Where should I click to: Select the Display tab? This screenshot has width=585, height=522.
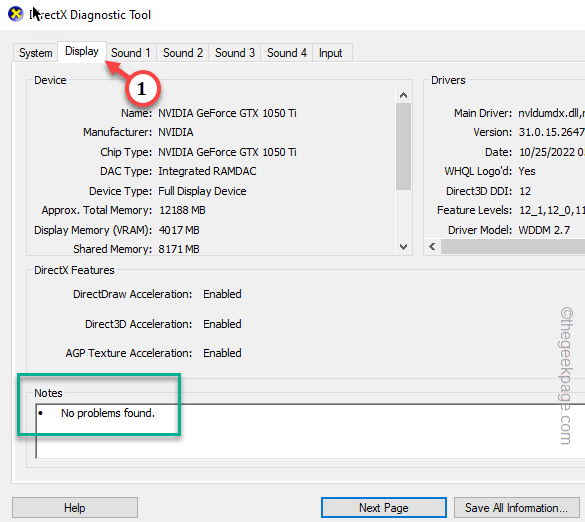(82, 51)
